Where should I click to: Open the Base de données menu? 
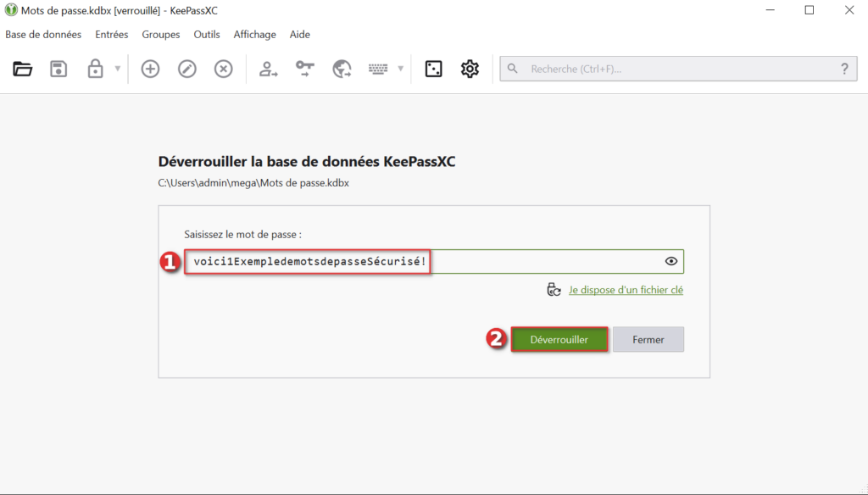point(43,35)
